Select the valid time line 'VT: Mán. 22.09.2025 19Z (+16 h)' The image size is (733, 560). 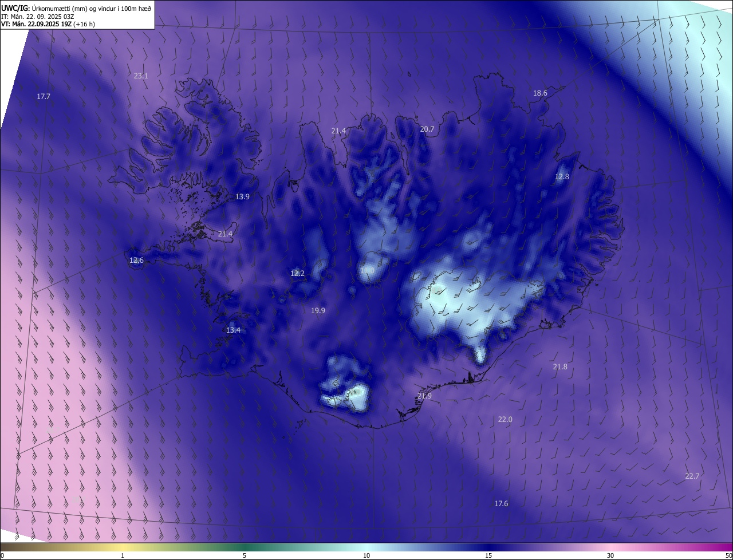point(48,24)
